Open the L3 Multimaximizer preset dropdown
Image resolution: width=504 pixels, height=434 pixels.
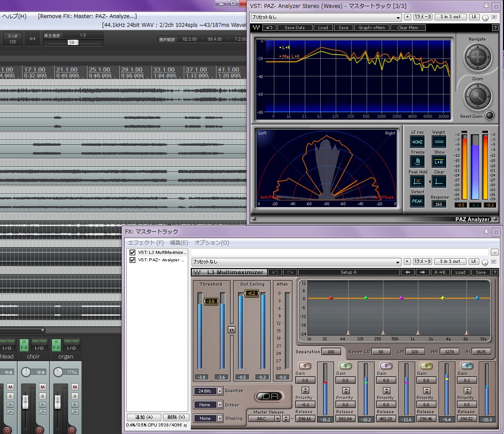coord(296,261)
